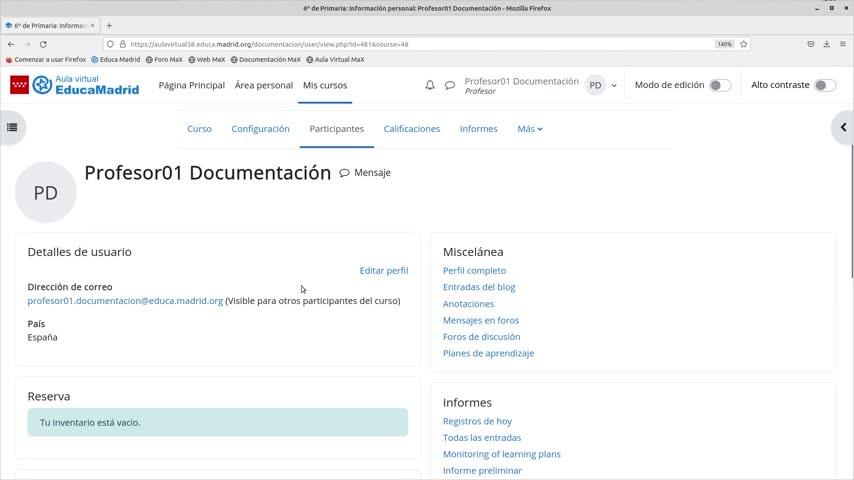Open Informe preliminar link
This screenshot has width=854, height=480.
(x=482, y=470)
